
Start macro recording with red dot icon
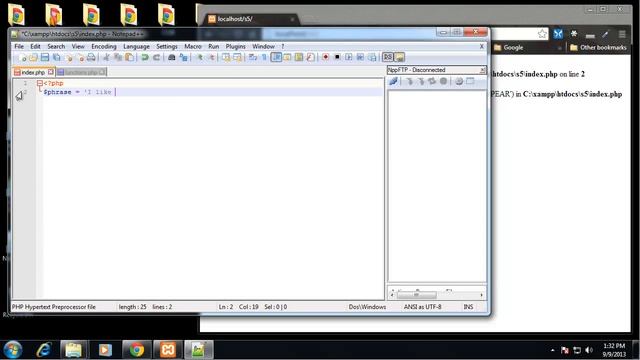click(325, 58)
